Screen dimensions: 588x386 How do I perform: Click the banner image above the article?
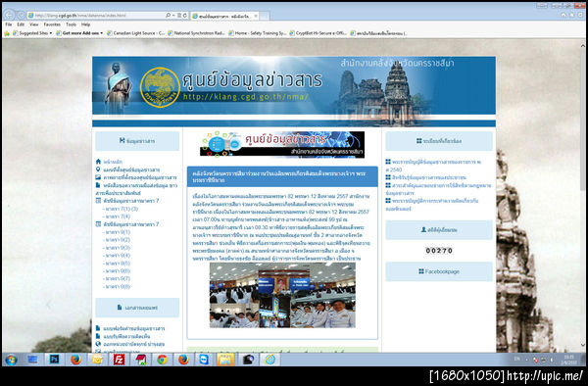(282, 144)
